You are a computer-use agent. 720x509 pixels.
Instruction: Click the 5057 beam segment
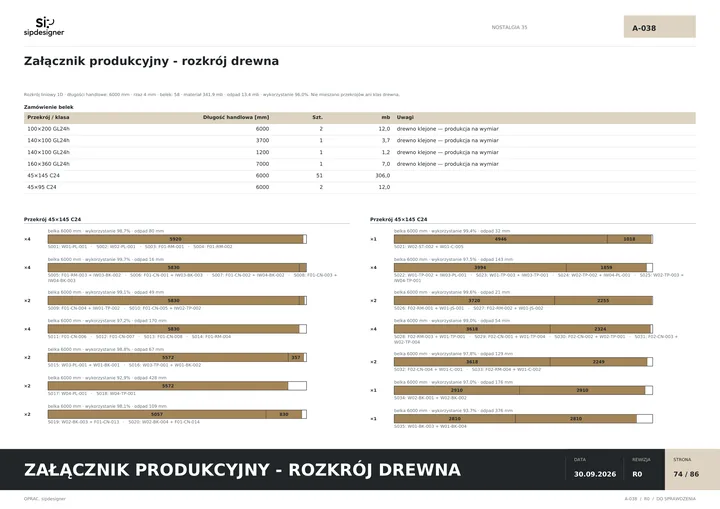[x=157, y=414]
